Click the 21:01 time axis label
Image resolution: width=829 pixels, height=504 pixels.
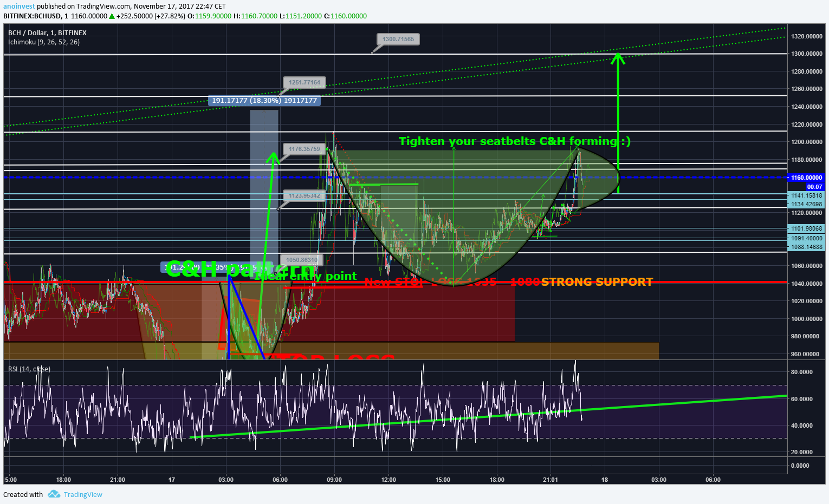[550, 480]
